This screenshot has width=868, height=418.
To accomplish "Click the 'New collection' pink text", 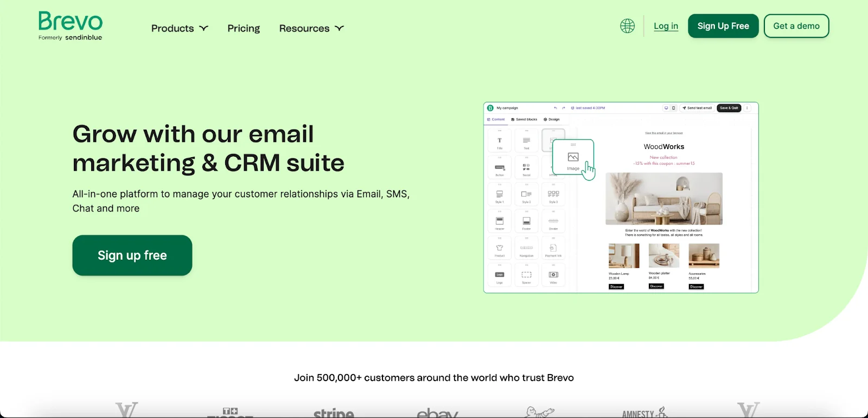I will tap(663, 157).
